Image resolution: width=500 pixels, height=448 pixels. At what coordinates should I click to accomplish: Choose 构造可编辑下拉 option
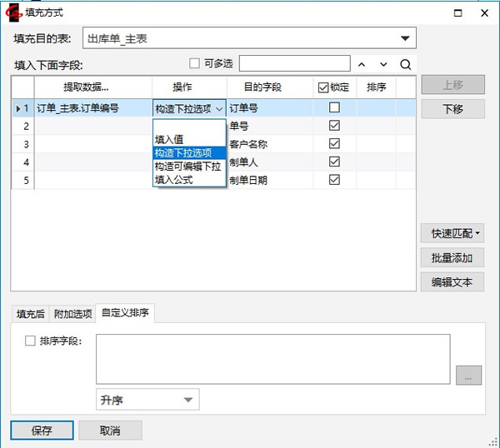click(x=187, y=166)
